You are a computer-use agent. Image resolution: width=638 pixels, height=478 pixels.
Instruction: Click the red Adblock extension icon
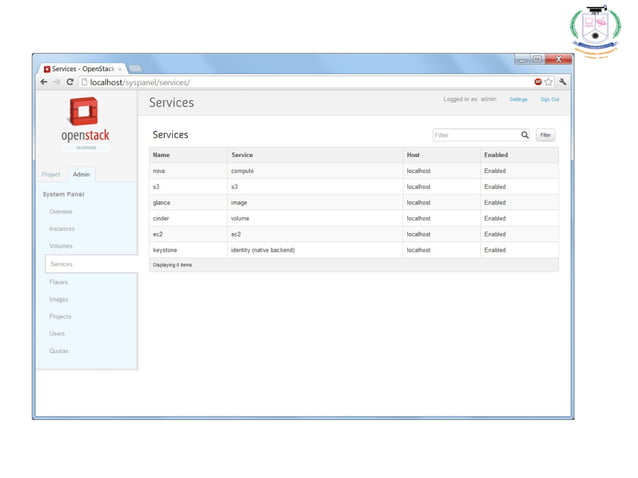pos(538,82)
